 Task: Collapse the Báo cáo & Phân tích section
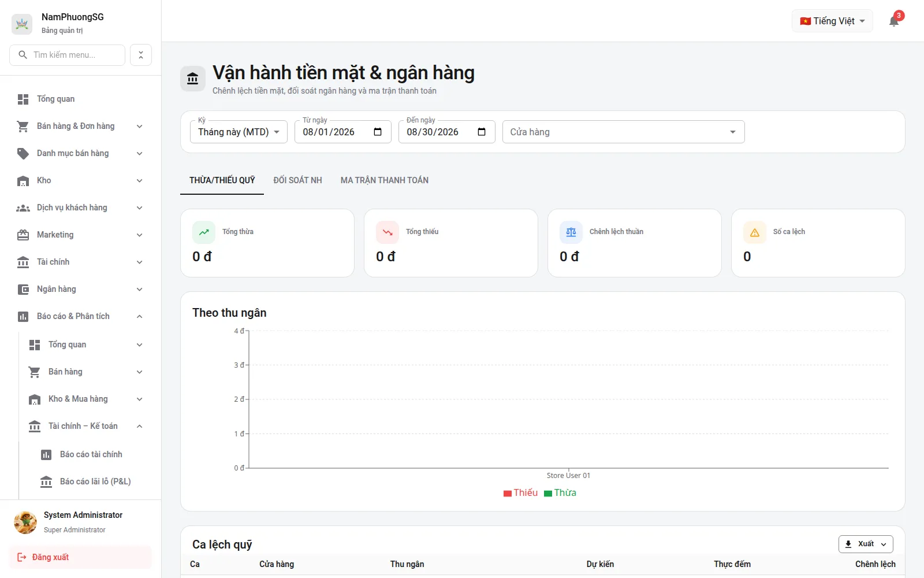click(139, 317)
